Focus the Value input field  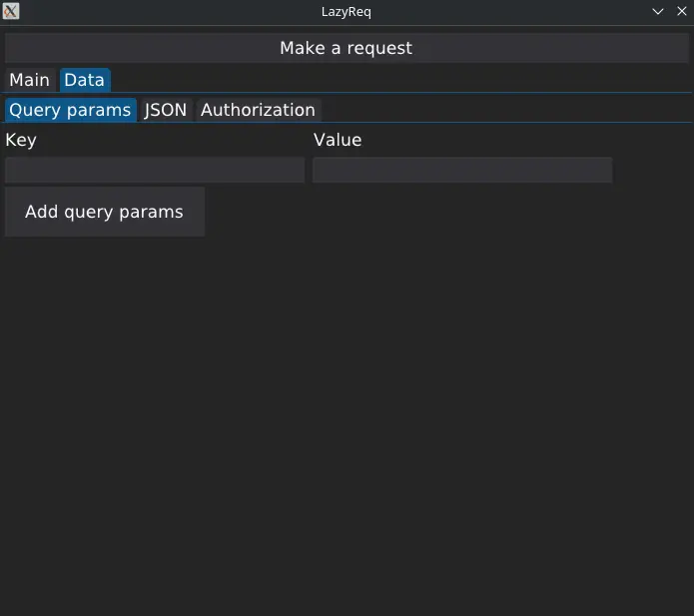pyautogui.click(x=462, y=170)
